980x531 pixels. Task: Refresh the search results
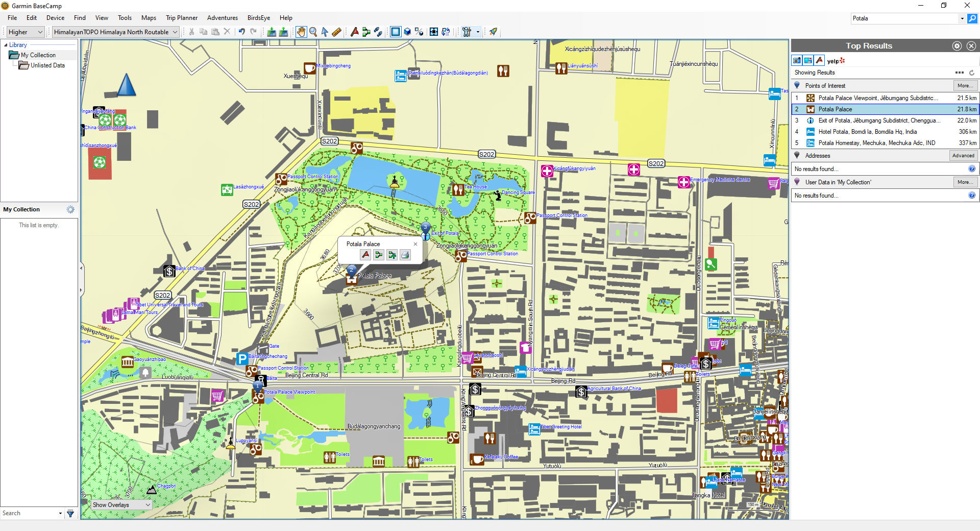972,73
